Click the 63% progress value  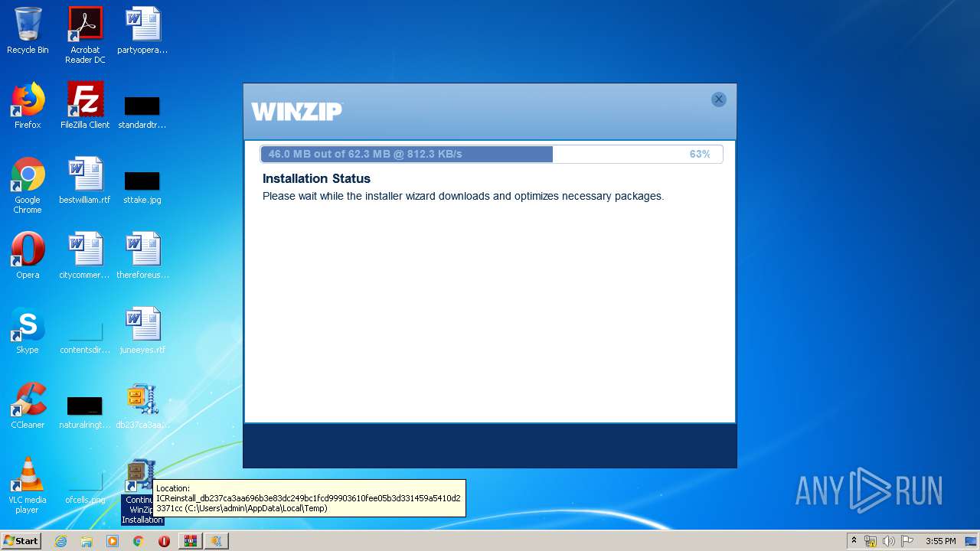click(700, 154)
